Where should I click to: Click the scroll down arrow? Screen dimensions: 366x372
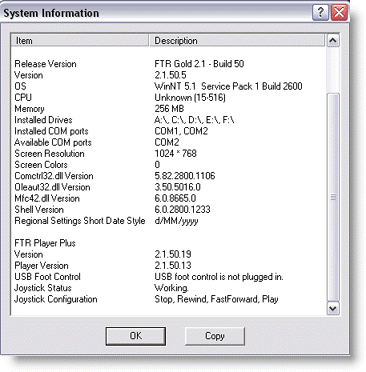click(333, 308)
